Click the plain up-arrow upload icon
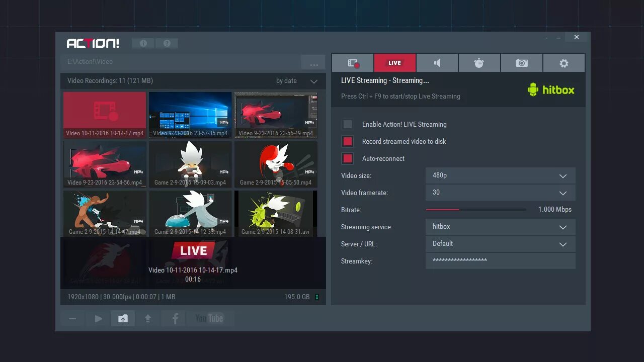The width and height of the screenshot is (644, 362). [148, 318]
